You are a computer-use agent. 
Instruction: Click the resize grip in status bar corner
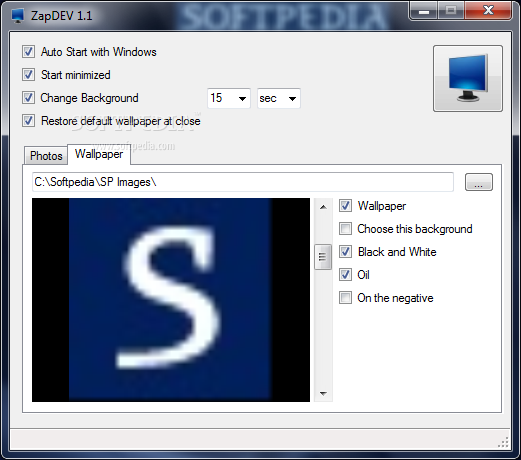coord(503,442)
